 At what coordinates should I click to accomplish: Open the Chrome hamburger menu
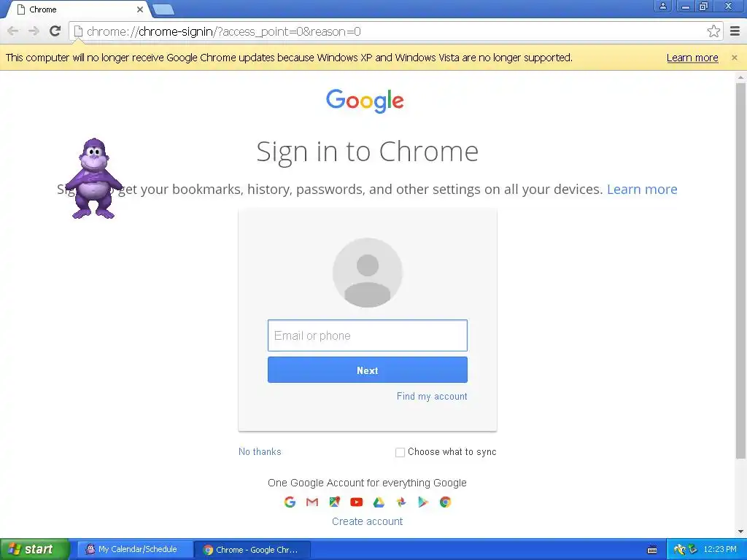(x=735, y=31)
